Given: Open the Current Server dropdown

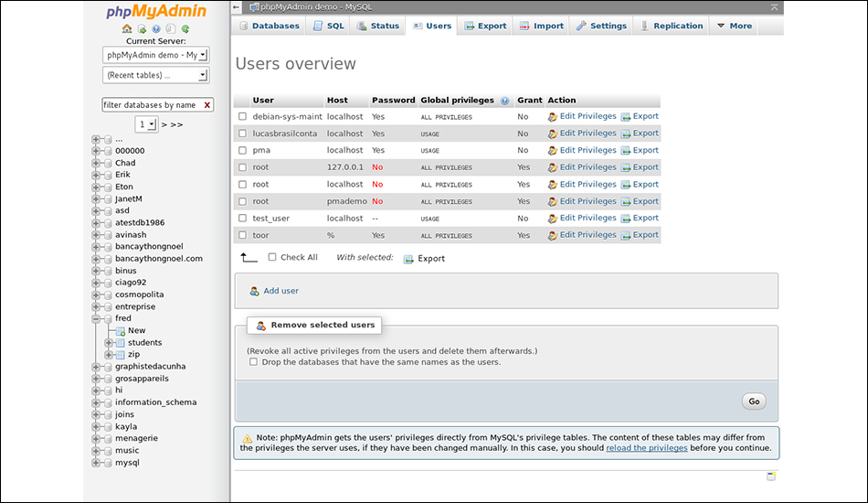Looking at the screenshot, I should pyautogui.click(x=155, y=55).
